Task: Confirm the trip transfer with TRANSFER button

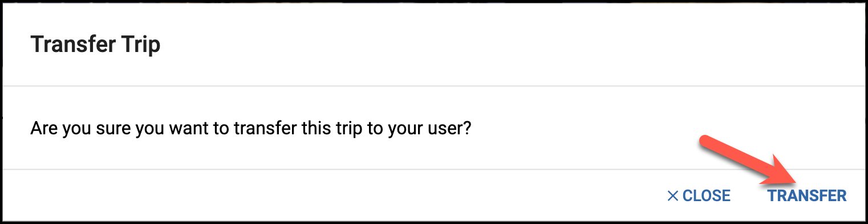Action: [806, 196]
